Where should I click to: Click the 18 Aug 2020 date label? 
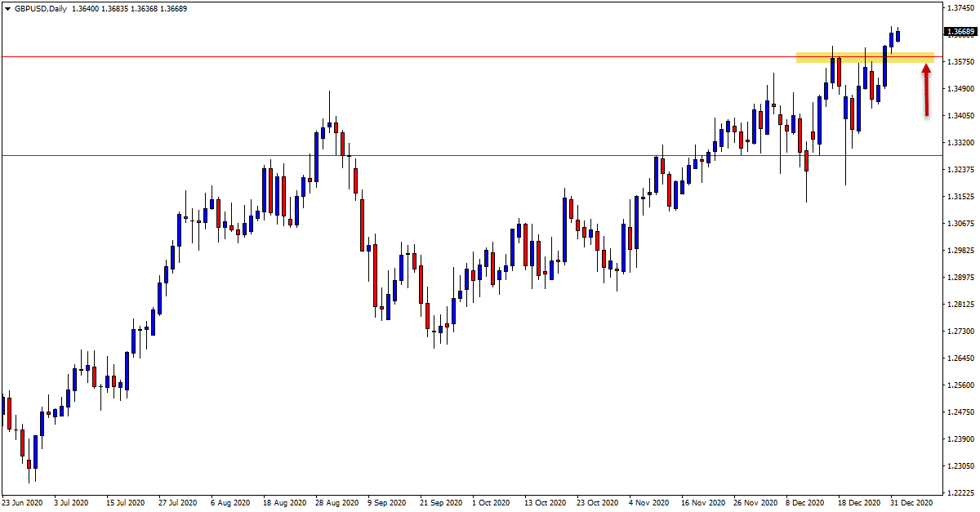click(x=285, y=503)
